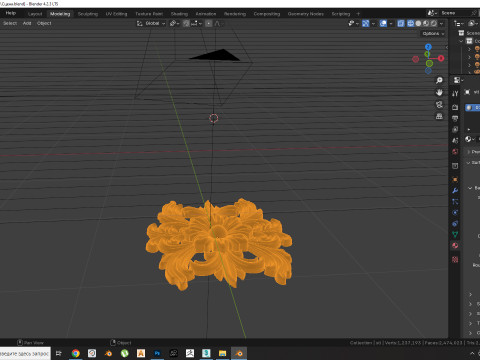480x360 pixels.
Task: Click the pan view hand icon
Action: pyautogui.click(x=439, y=92)
